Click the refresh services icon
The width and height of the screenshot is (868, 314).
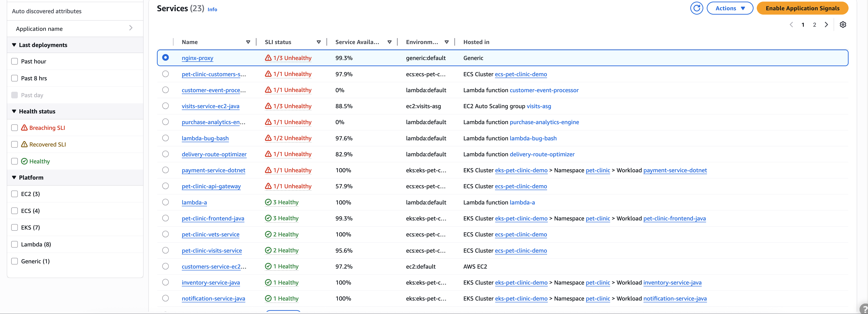697,8
